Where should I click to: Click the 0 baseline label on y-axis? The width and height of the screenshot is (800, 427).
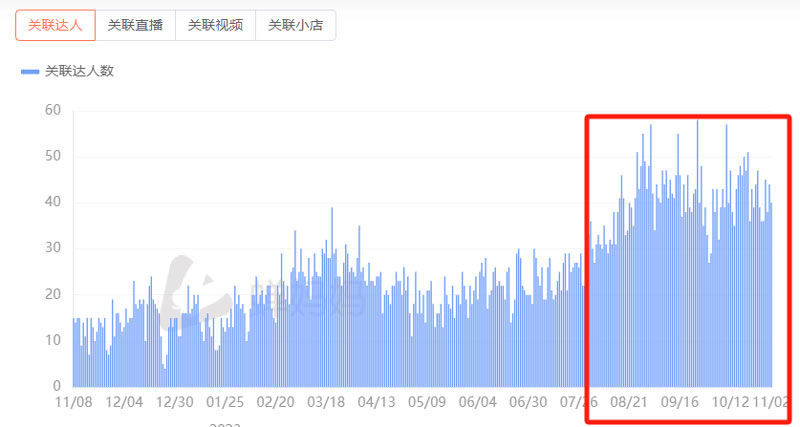coord(57,386)
